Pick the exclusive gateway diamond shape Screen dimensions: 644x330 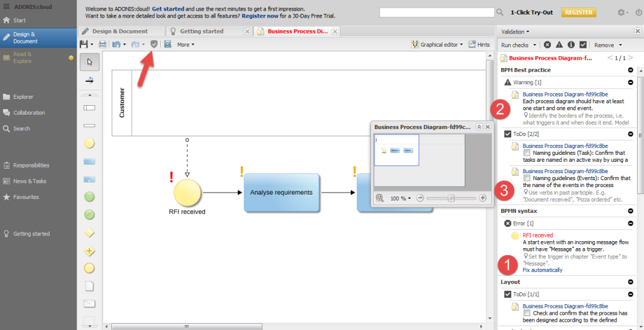pyautogui.click(x=89, y=232)
